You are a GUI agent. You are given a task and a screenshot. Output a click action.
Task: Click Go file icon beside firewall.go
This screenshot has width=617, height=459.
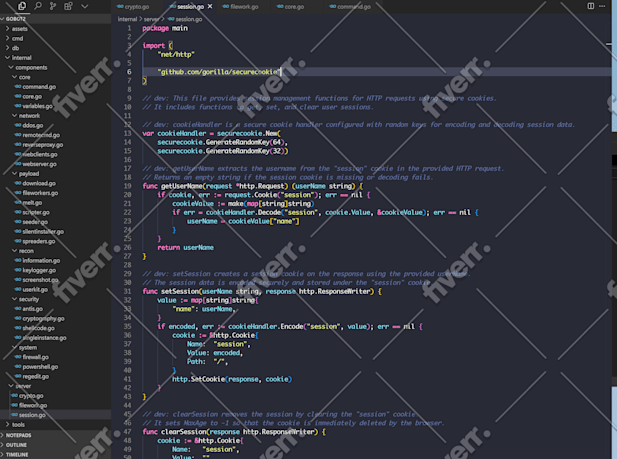[18, 357]
